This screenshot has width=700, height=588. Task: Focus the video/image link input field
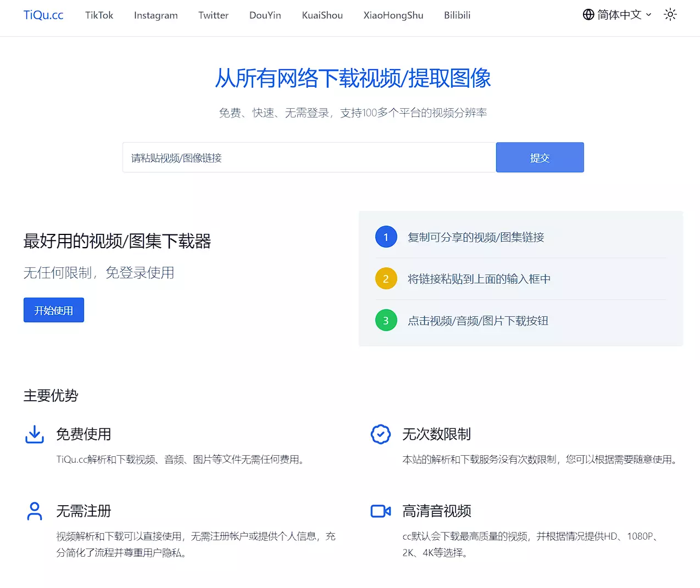309,158
